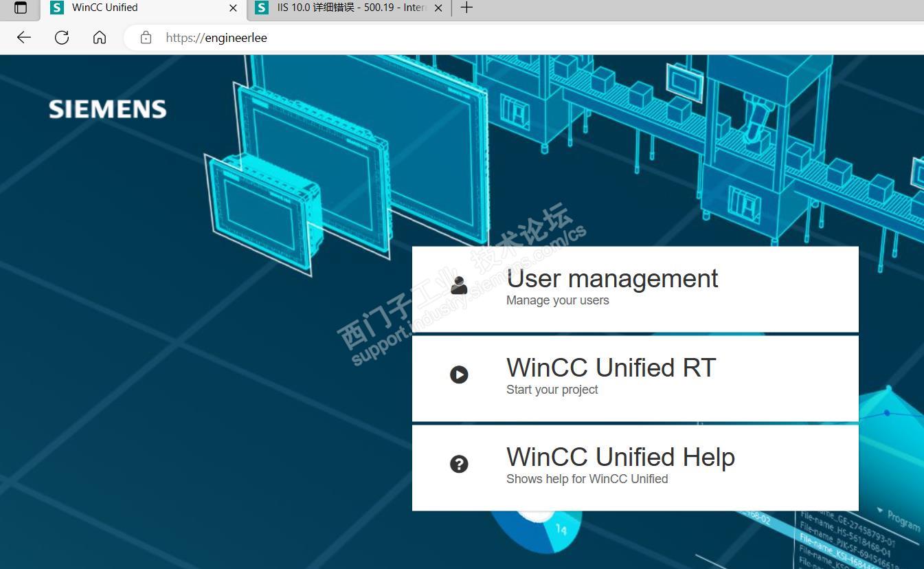Click the 'Start your project' subtitle
The height and width of the screenshot is (569, 924).
coord(552,390)
